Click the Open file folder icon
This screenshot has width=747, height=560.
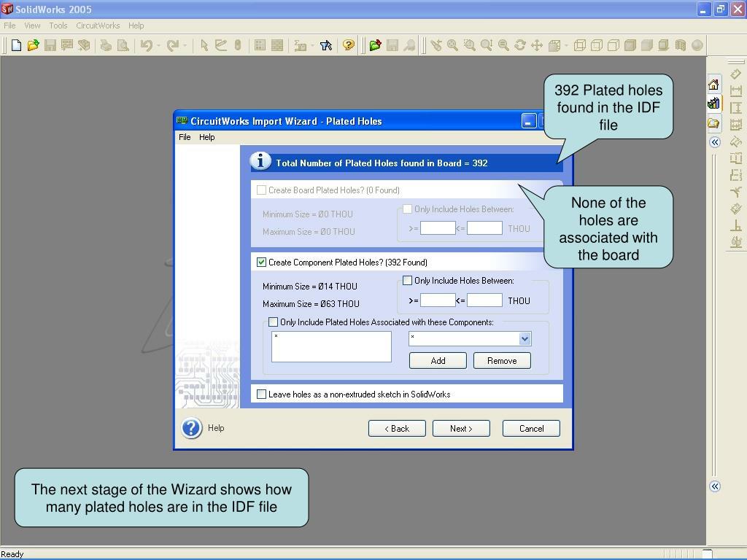click(x=33, y=45)
